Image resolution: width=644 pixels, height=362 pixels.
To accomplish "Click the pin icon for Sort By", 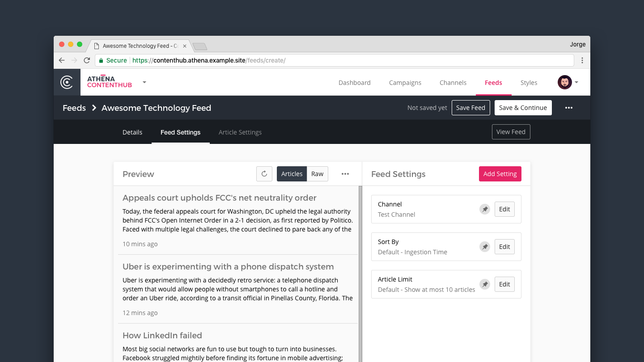I will [x=485, y=247].
